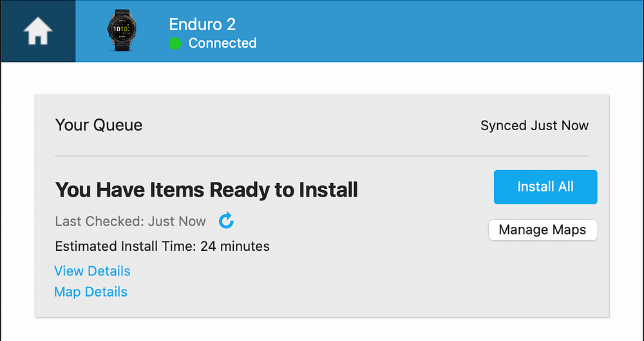Go to the Home screen icon
The height and width of the screenshot is (341, 644).
coord(37,32)
